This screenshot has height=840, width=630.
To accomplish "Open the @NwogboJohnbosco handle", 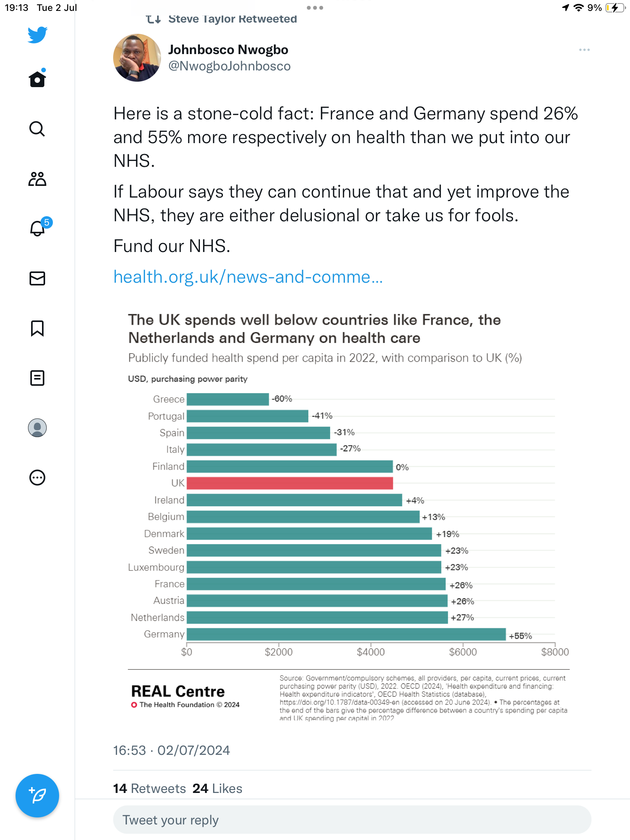I will (x=229, y=66).
